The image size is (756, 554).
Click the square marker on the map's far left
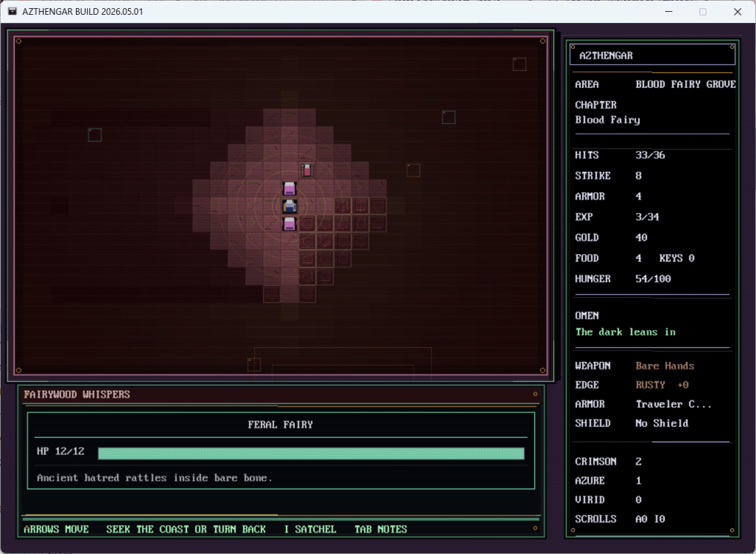click(x=95, y=134)
